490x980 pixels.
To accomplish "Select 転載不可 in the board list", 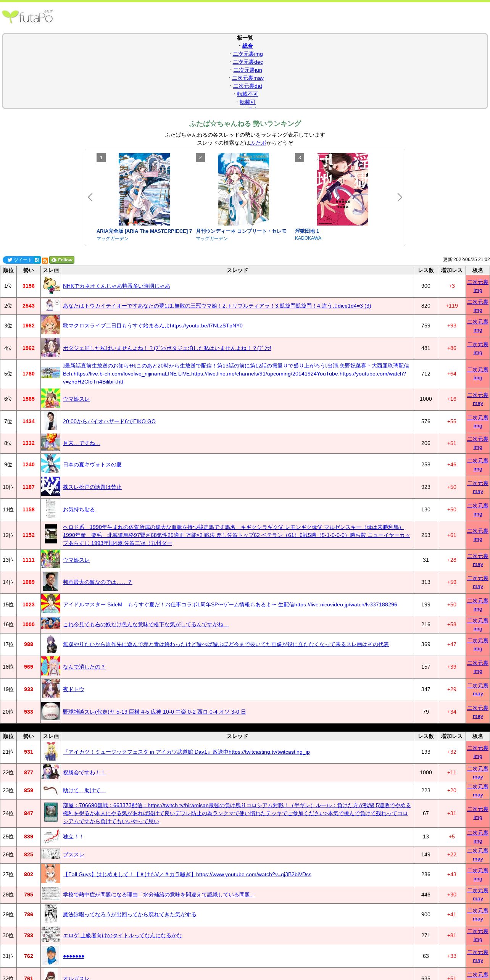I will click(x=248, y=94).
